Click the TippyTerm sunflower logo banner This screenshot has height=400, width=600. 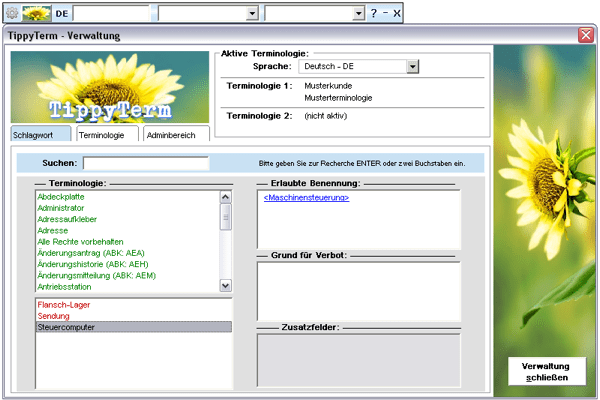pyautogui.click(x=108, y=88)
